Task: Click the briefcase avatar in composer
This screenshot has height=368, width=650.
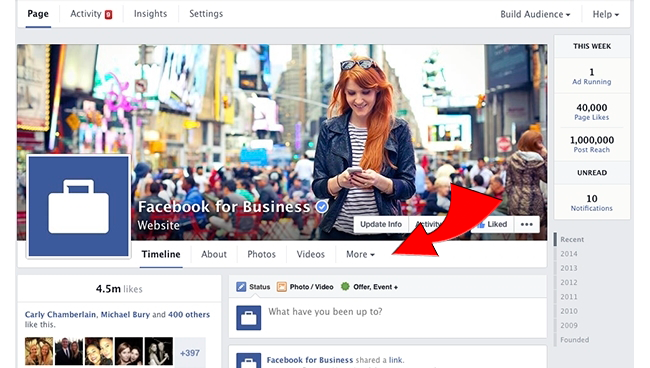Action: click(x=248, y=318)
